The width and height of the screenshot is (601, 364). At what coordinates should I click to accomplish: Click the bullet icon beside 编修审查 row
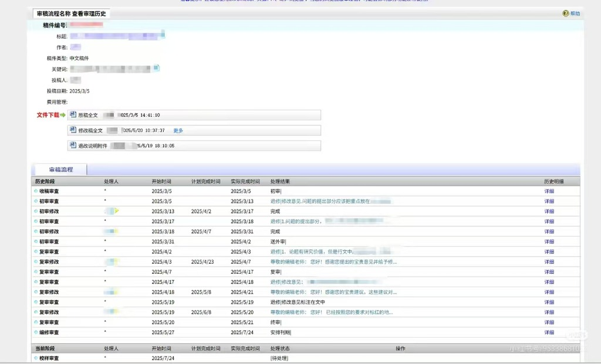coord(36,332)
